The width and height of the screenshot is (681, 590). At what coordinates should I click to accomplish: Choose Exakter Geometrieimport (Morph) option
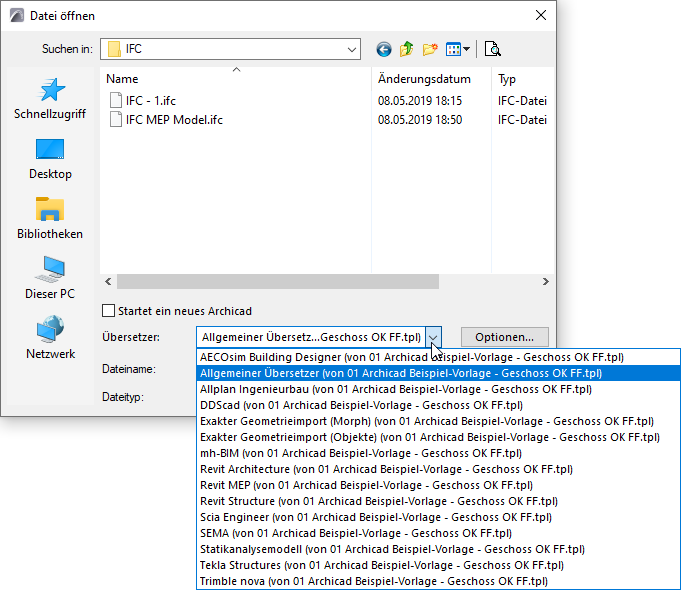tap(438, 421)
